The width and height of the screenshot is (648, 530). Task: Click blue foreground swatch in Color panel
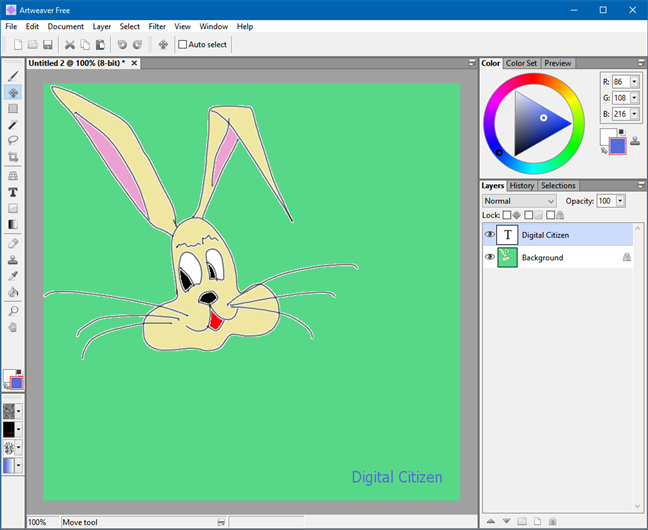pos(618,146)
